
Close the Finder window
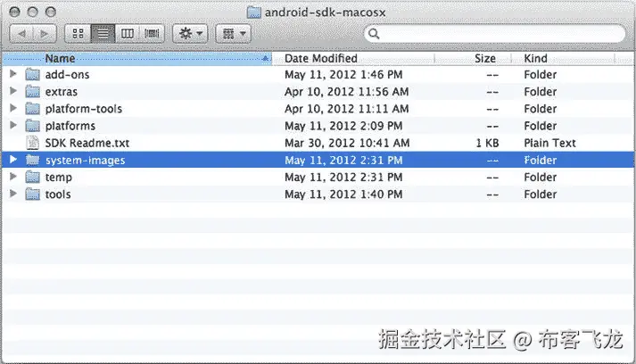[x=14, y=12]
